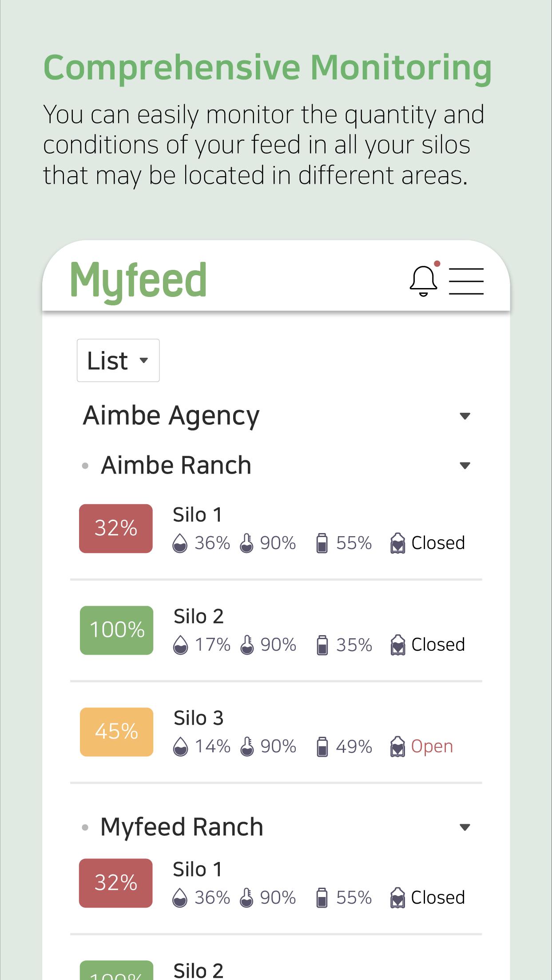Tap Myfeed Ranch Silo 1 lid icon
Viewport: 552px width, 980px height.
pos(397,897)
